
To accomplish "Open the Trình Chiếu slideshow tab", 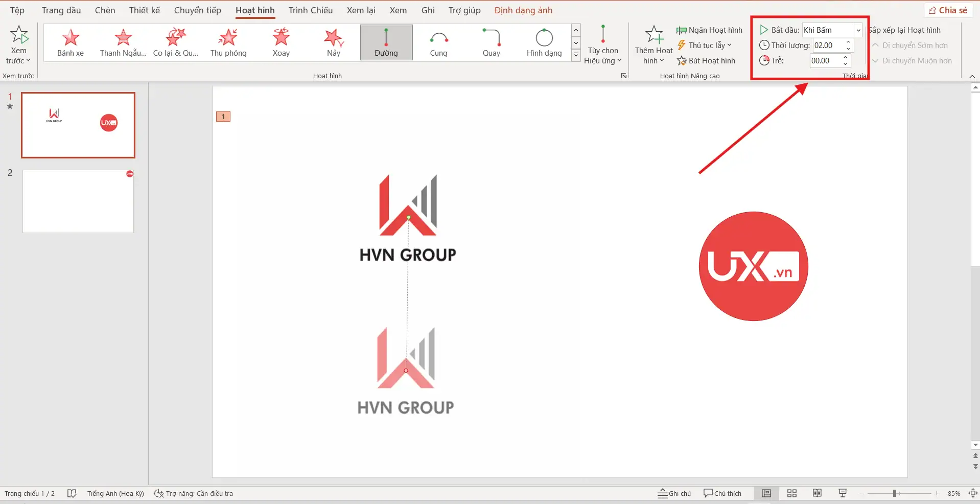I will [311, 10].
